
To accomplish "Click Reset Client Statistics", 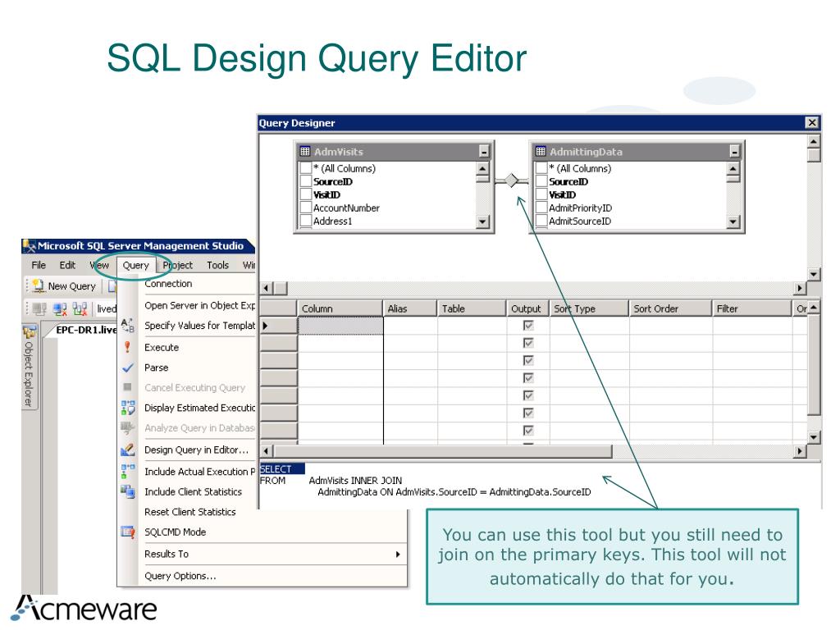I will pos(190,512).
